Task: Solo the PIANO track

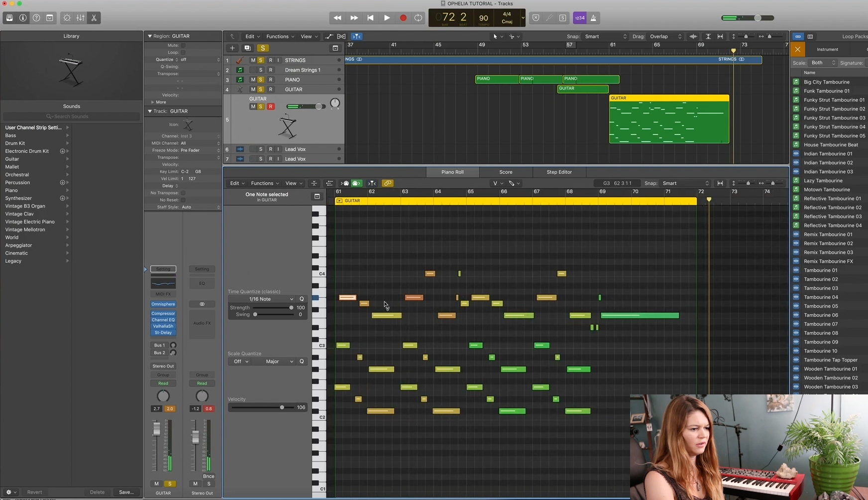Action: coord(261,80)
